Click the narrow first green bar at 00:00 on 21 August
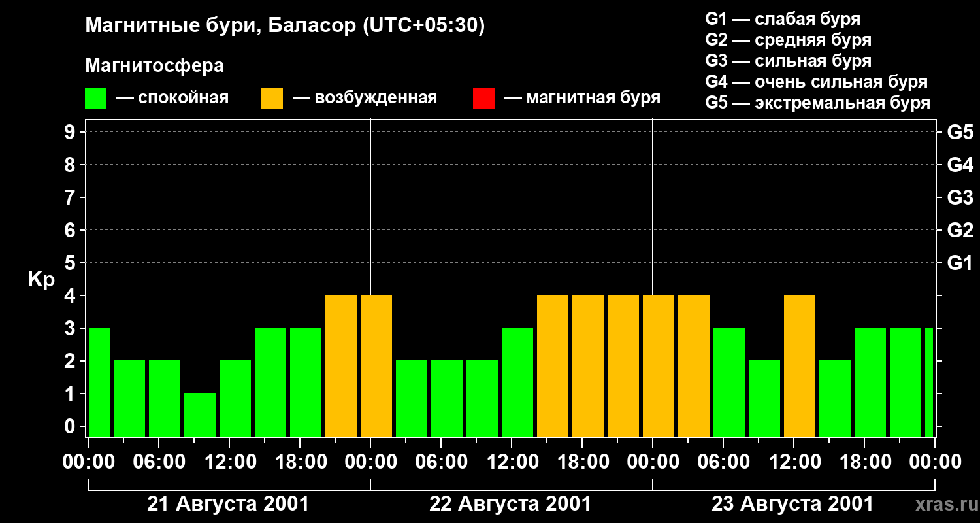Image resolution: width=980 pixels, height=523 pixels. 99,382
